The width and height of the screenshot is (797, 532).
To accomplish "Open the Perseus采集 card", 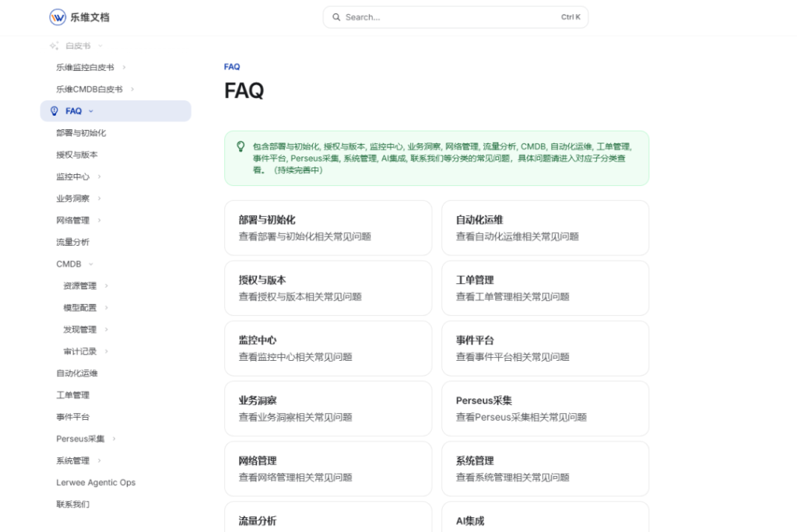I will [545, 408].
